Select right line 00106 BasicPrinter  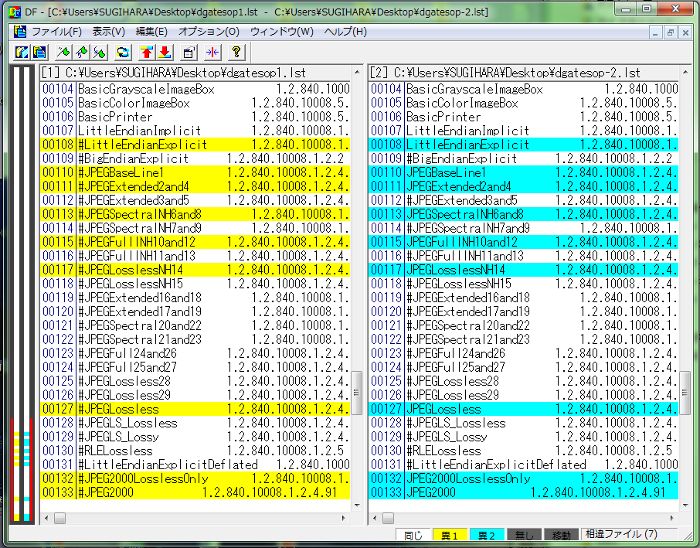(x=523, y=117)
